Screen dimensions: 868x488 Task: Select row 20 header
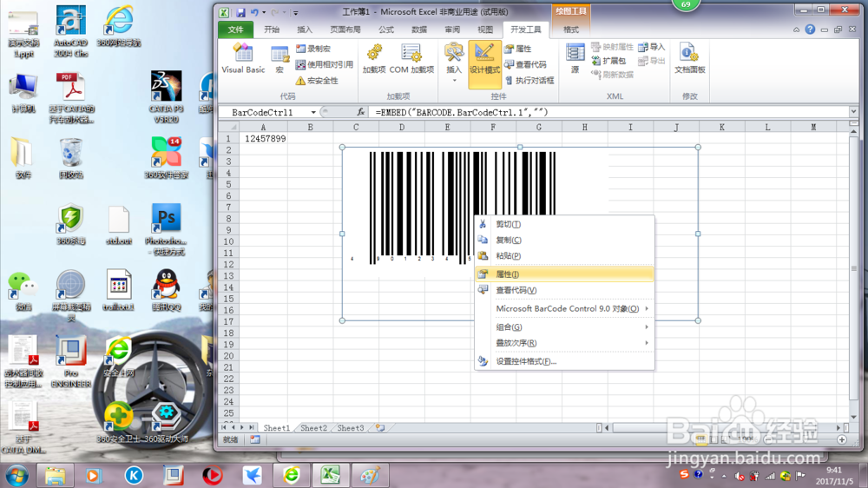(x=228, y=356)
